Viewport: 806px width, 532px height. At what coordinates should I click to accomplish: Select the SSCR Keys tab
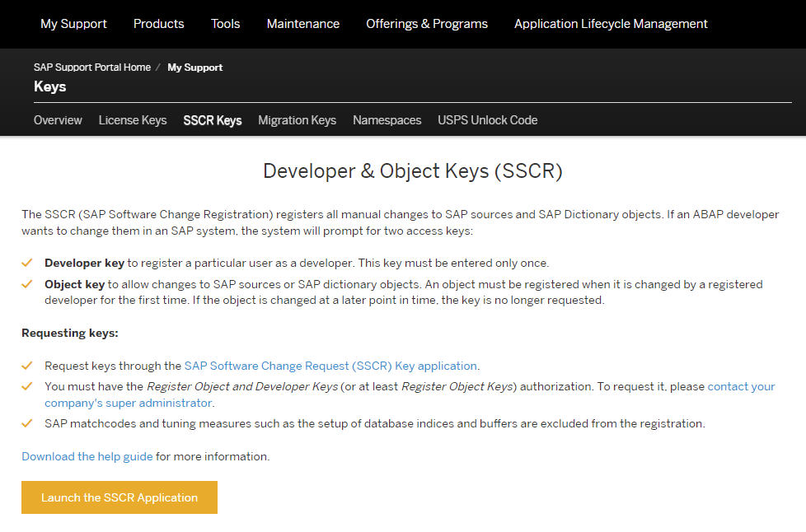tap(213, 120)
